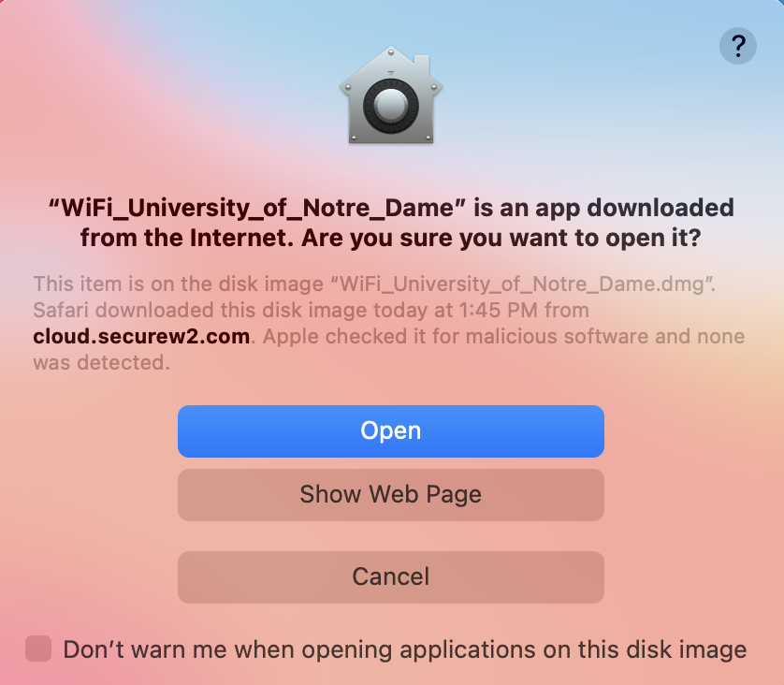This screenshot has width=784, height=685.
Task: Click the "was detected." text line
Action: (x=101, y=362)
